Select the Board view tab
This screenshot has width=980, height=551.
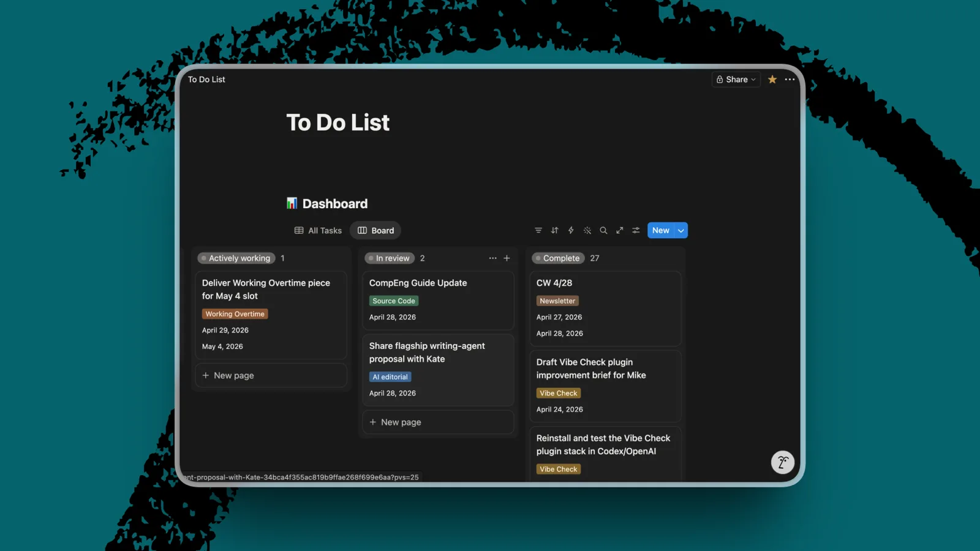375,230
